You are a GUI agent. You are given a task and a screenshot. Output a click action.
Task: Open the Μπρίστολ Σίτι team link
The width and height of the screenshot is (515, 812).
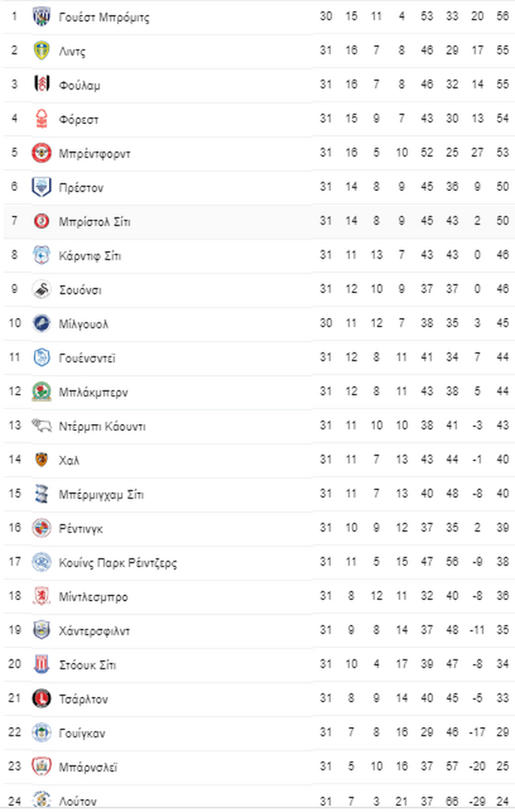tap(94, 222)
